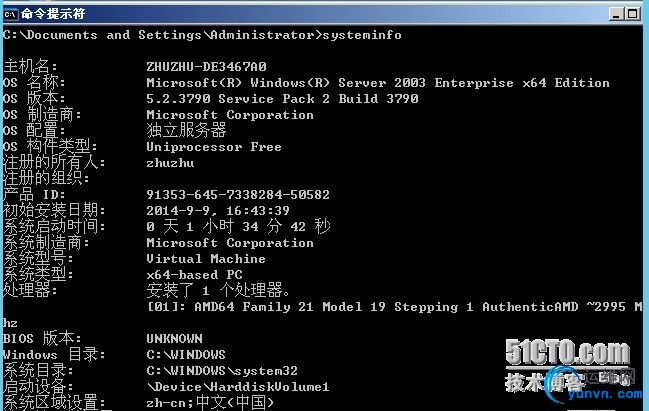649x411 pixels.
Task: Minimize the command prompt window
Action: point(616,14)
